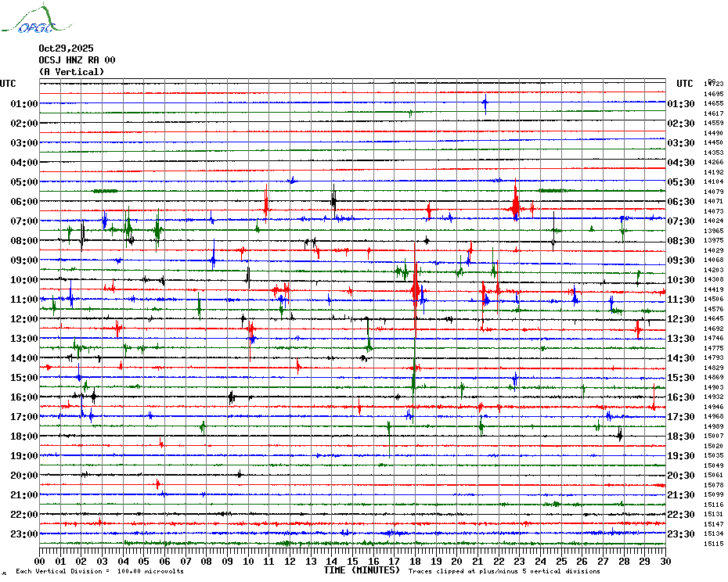This screenshot has width=728, height=582.
Task: Click the 07:00 hour label
Action: (x=24, y=221)
